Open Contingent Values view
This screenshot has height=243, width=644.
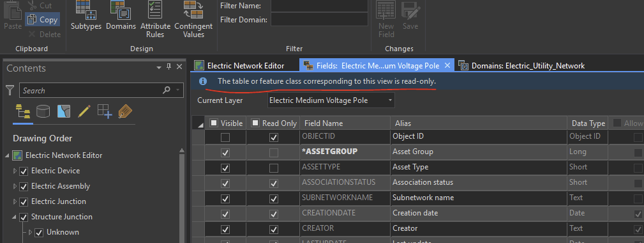(193, 20)
